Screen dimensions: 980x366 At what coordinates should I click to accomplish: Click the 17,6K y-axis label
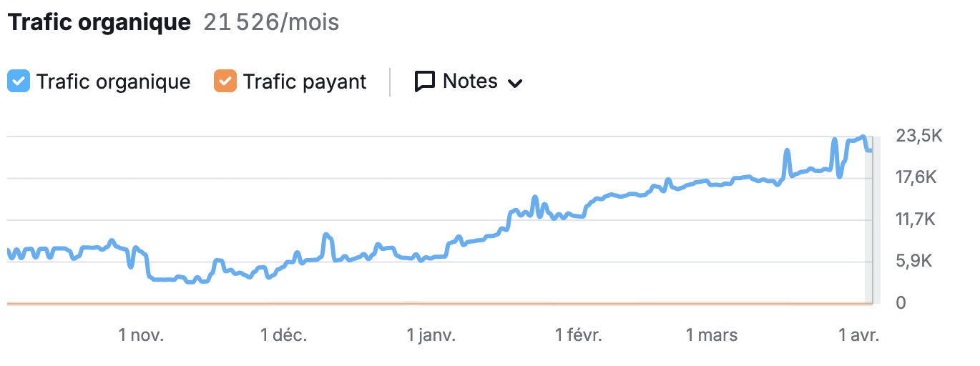[917, 177]
